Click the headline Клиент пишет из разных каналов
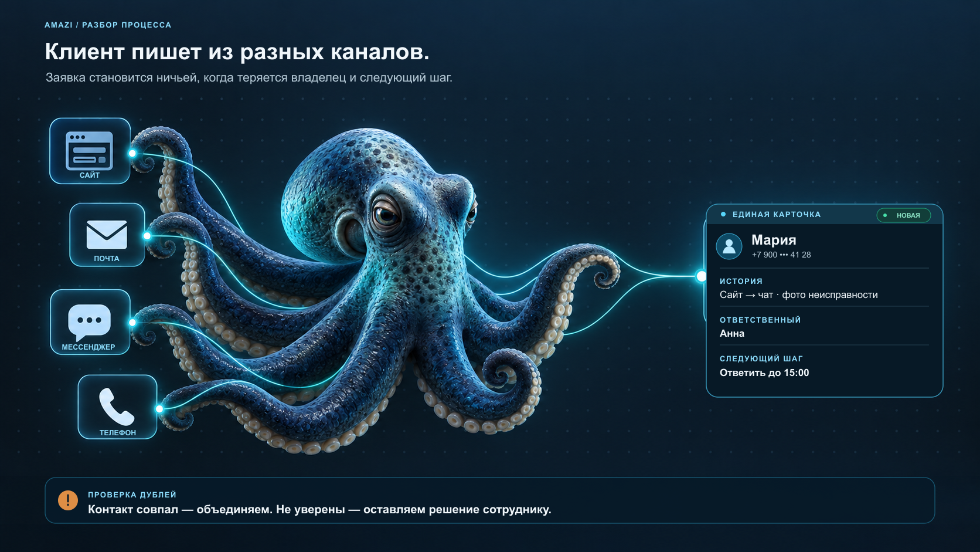The height and width of the screenshot is (552, 980). coord(237,52)
